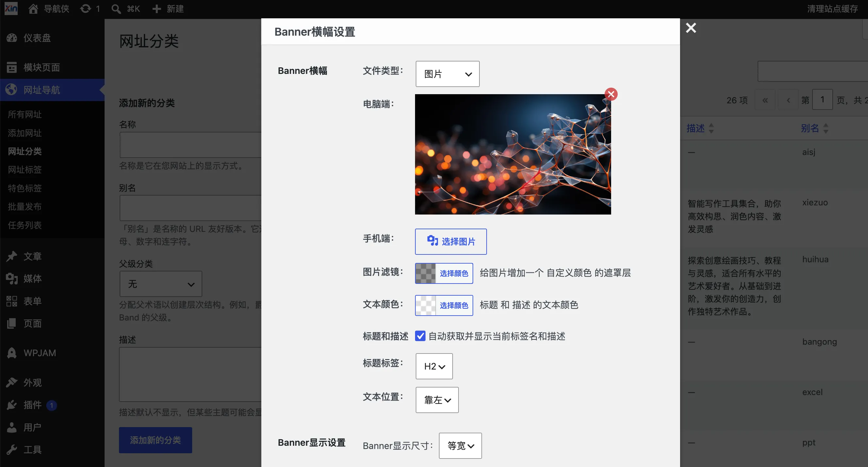Click the 描述 column sort arrows

[x=711, y=128]
